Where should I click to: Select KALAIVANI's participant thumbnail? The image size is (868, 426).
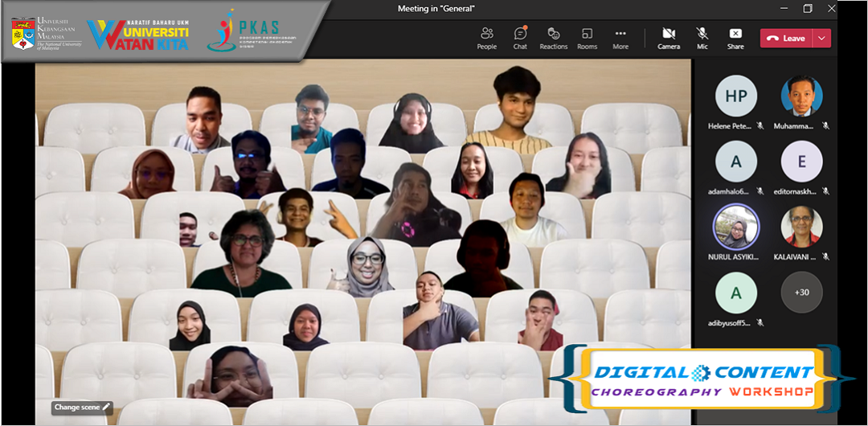pyautogui.click(x=801, y=227)
